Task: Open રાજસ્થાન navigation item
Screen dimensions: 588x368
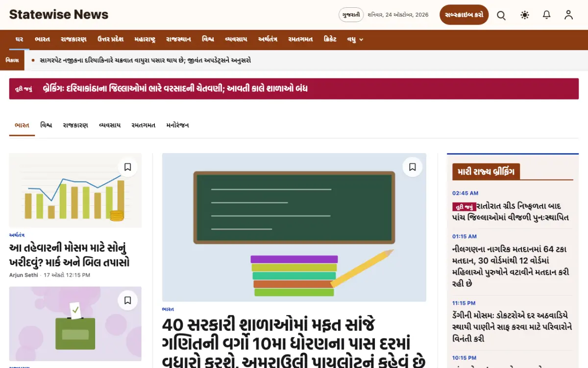Action: click(x=179, y=40)
